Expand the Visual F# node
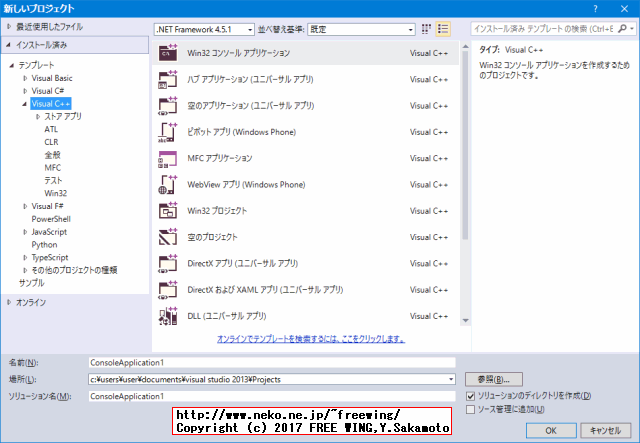 tap(25, 206)
